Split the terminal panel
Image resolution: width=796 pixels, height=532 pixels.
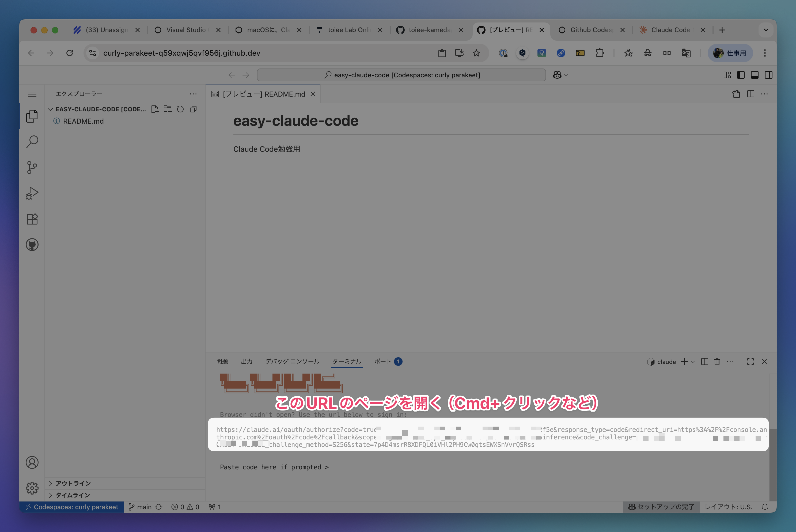tap(704, 362)
